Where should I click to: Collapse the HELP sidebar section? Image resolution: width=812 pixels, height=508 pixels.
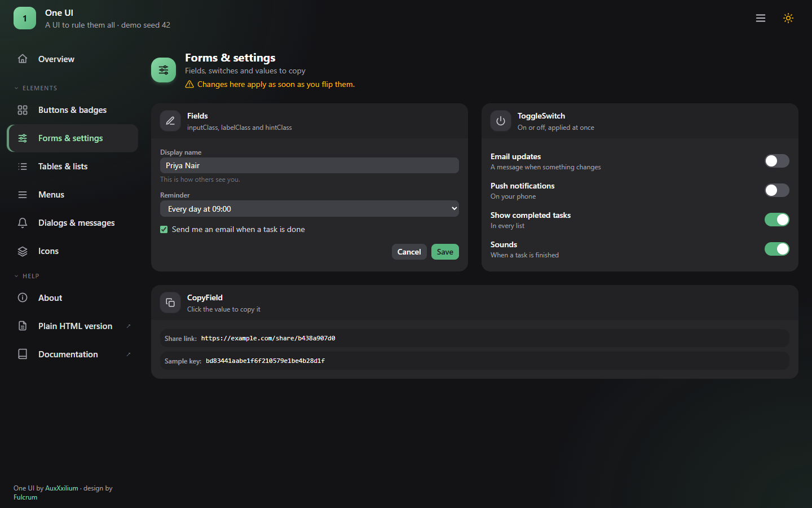click(27, 276)
